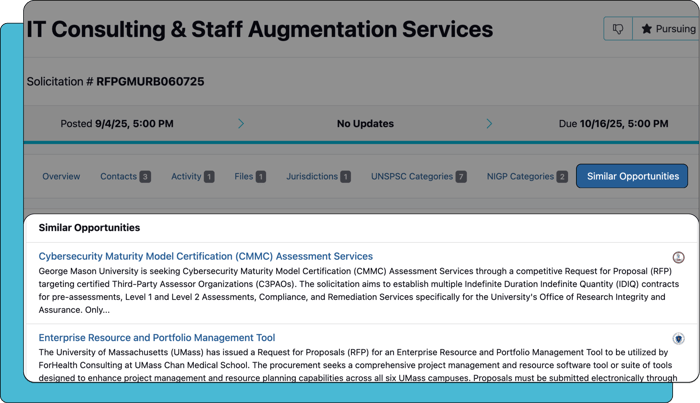This screenshot has height=403, width=700.
Task: Click the thumbs down icon button
Action: pos(617,29)
